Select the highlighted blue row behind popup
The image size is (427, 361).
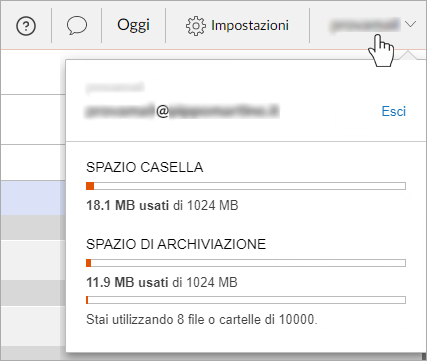click(33, 198)
